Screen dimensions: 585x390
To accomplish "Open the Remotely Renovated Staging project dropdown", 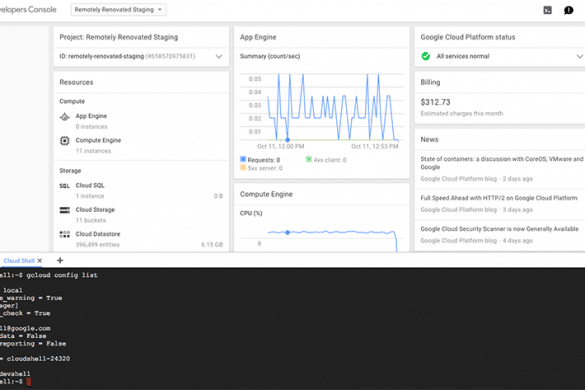I will tap(118, 10).
